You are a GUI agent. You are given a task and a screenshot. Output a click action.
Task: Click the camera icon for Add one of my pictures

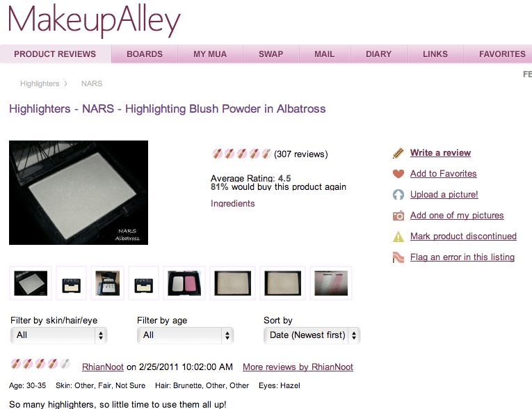[398, 216]
